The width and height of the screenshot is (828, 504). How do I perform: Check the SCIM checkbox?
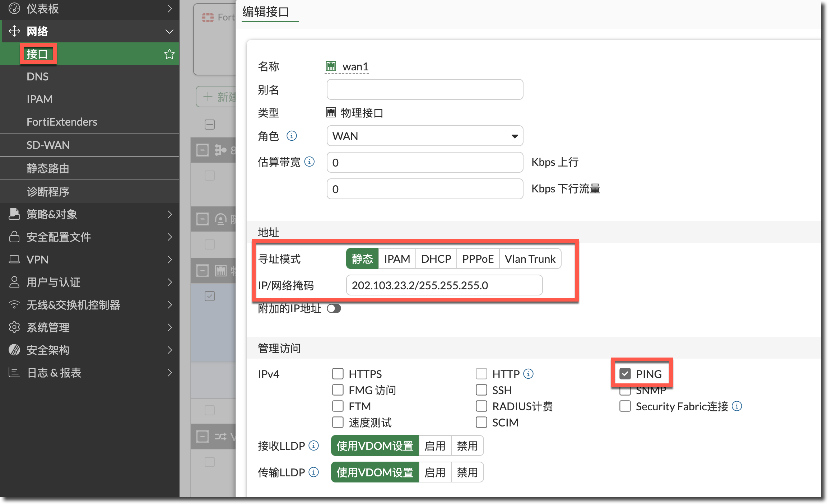481,422
